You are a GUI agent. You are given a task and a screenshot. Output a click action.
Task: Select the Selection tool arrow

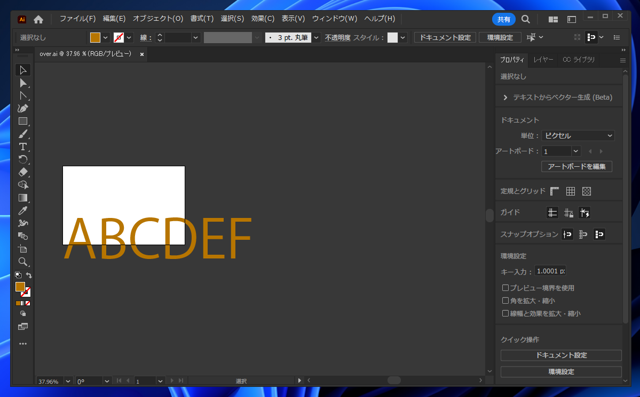(23, 70)
